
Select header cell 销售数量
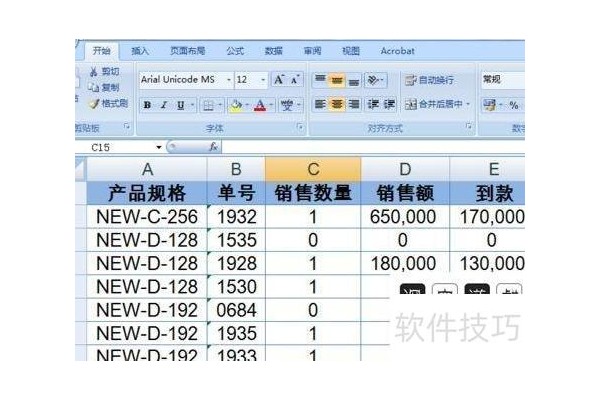[x=313, y=193]
